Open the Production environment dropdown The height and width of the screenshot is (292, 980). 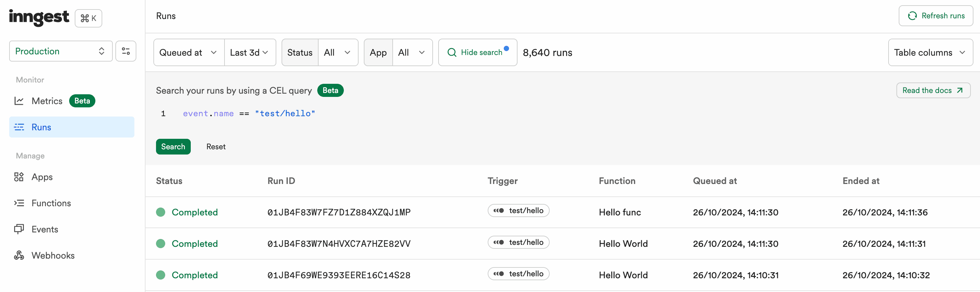61,51
